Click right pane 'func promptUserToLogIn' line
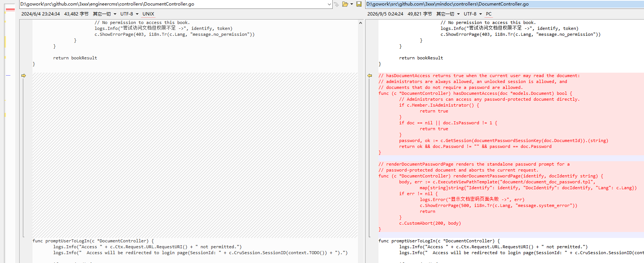 point(439,241)
